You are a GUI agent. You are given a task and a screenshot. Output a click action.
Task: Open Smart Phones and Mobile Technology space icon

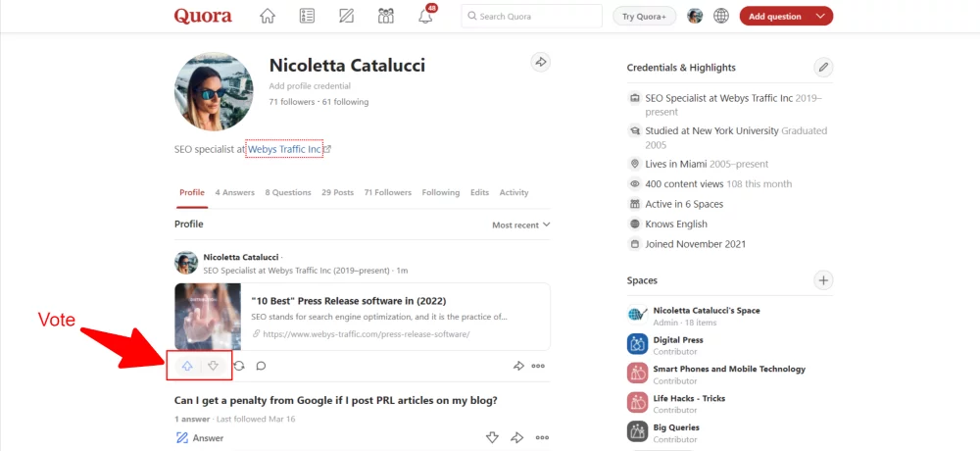(x=637, y=374)
